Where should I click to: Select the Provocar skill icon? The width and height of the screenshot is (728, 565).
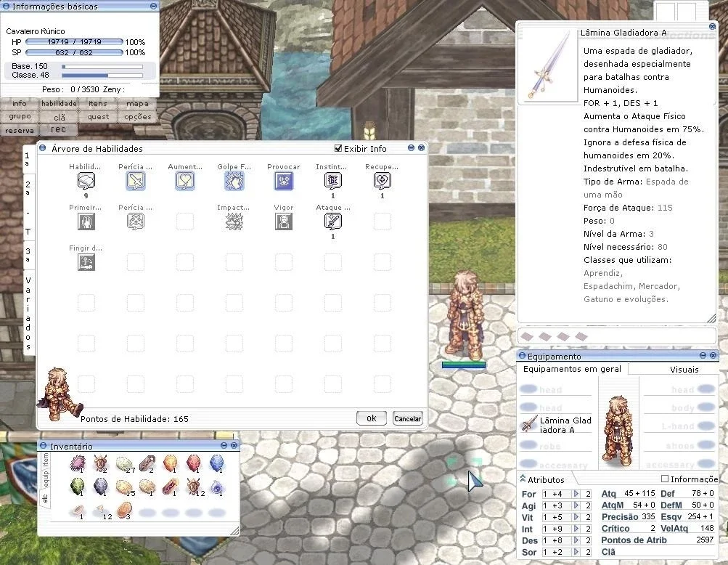pyautogui.click(x=284, y=181)
